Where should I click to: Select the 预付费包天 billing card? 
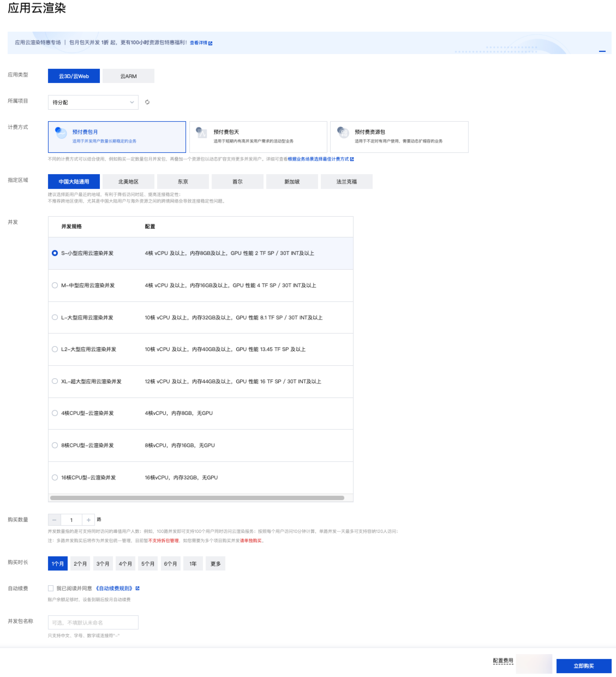pos(258,137)
